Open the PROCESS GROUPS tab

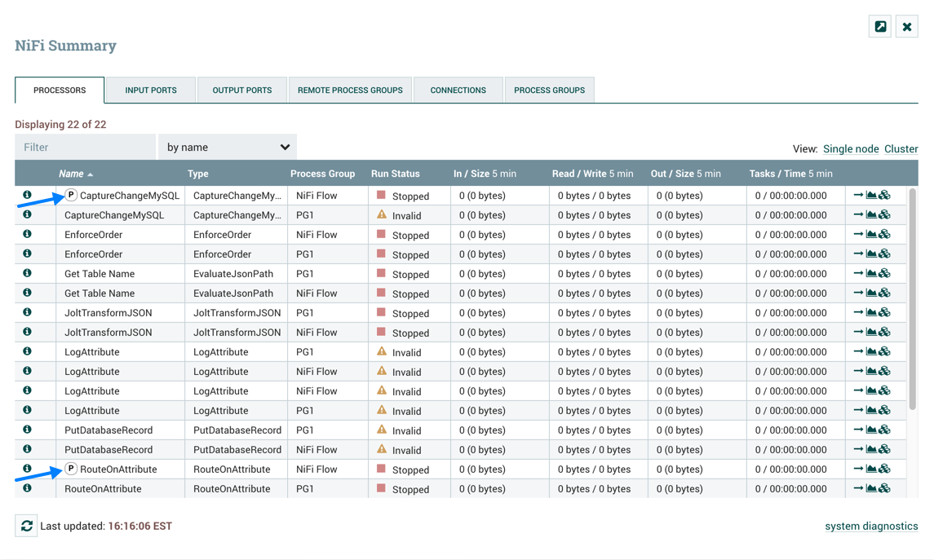[x=549, y=90]
